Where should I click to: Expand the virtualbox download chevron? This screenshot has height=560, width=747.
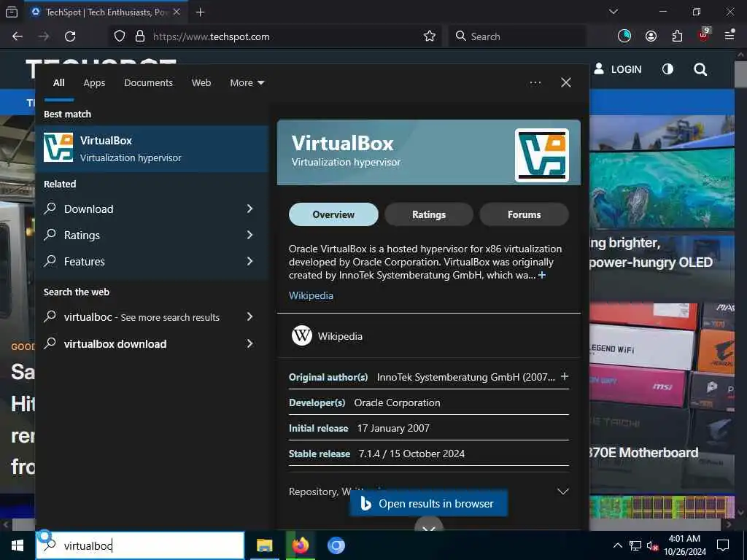[249, 344]
